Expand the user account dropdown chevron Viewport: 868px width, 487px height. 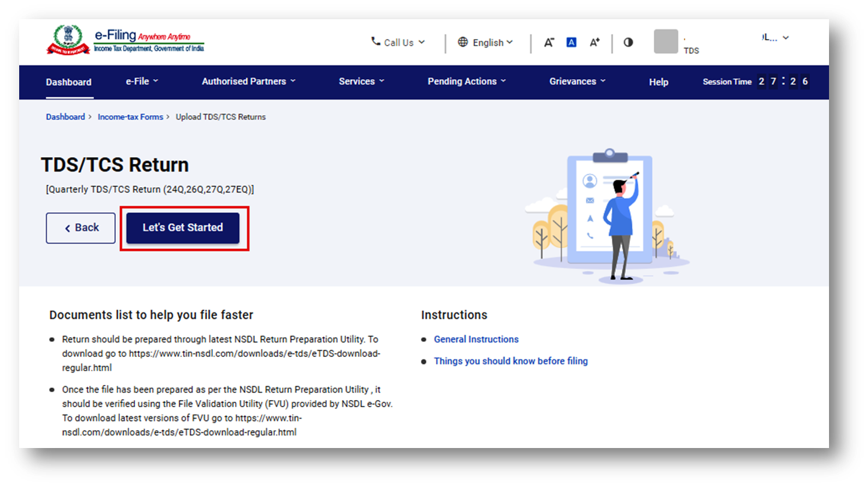tap(786, 38)
